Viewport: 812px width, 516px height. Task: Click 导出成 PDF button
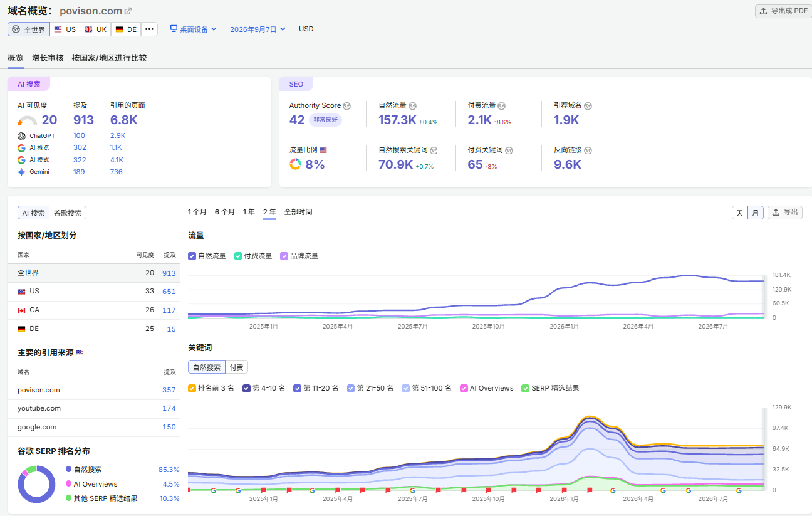(x=783, y=11)
